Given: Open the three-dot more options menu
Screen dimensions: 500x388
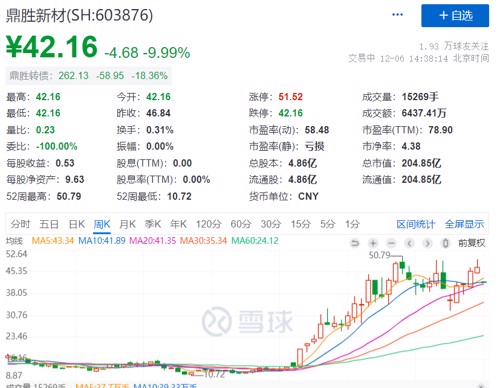Looking at the screenshot, I should 397,15.
